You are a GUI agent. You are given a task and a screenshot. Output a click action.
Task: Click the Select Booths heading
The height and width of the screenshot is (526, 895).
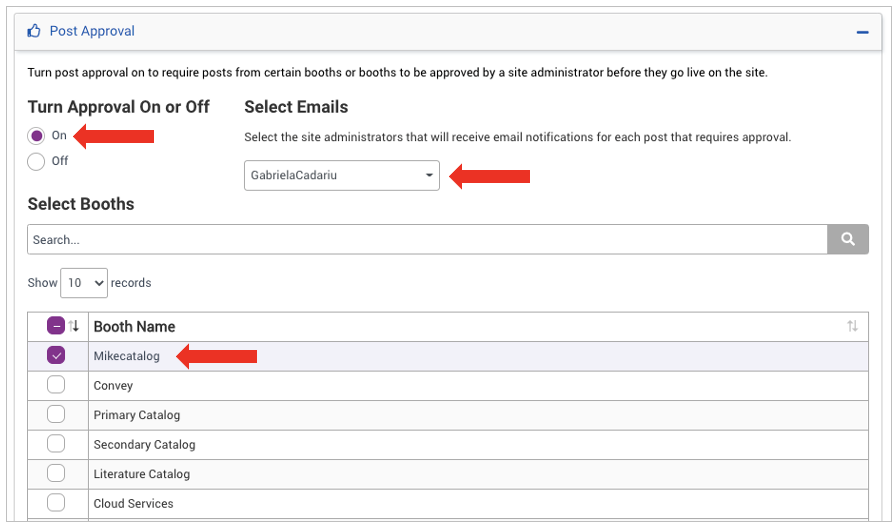(x=81, y=204)
